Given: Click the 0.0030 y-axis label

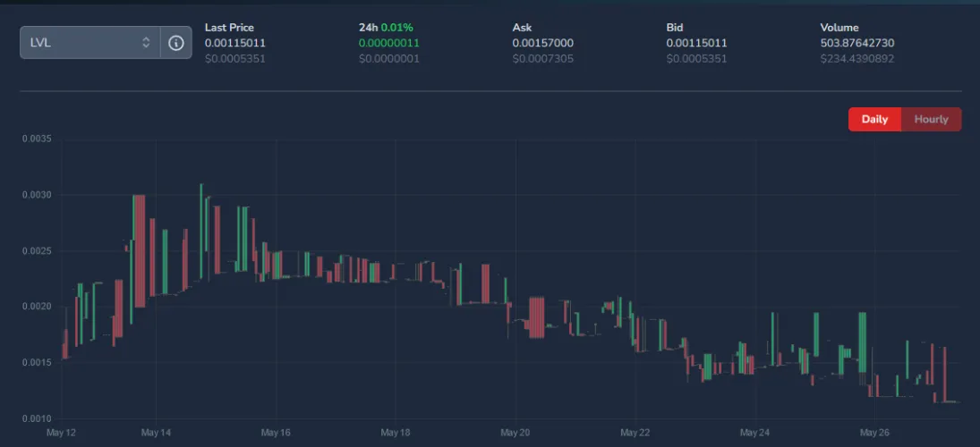Looking at the screenshot, I should (37, 195).
